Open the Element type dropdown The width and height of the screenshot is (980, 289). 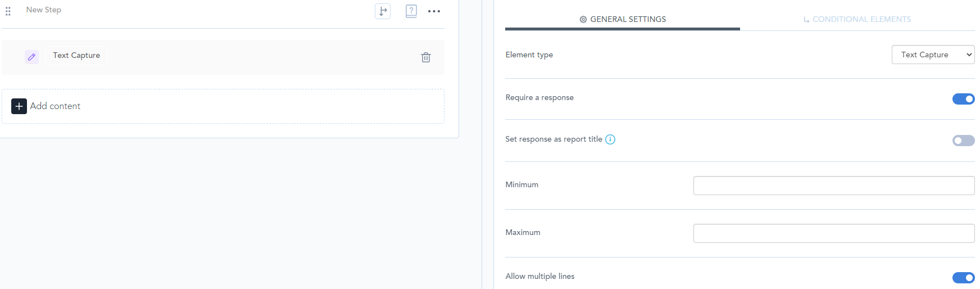click(933, 55)
